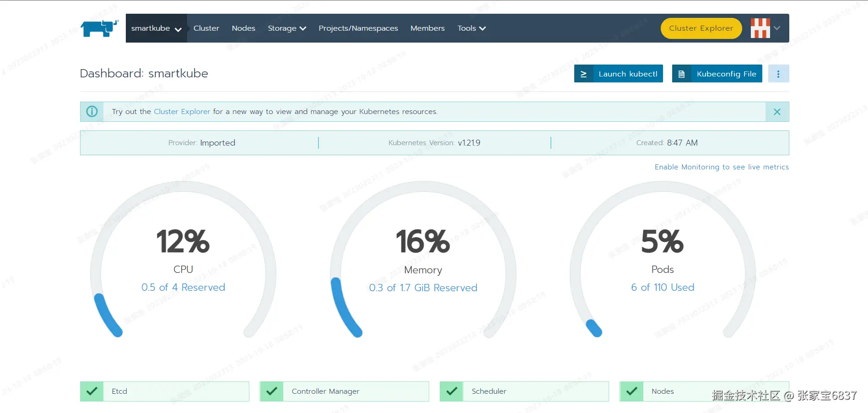Viewport: 868px width, 413px height.
Task: Click the Dashboard: smartkube heading
Action: [x=144, y=74]
